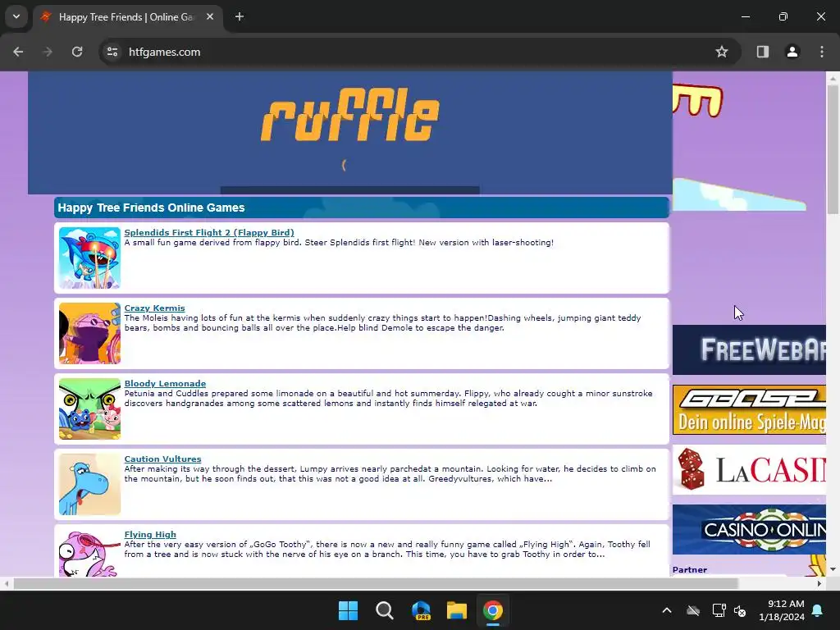Open the Windows Start menu

pyautogui.click(x=348, y=610)
